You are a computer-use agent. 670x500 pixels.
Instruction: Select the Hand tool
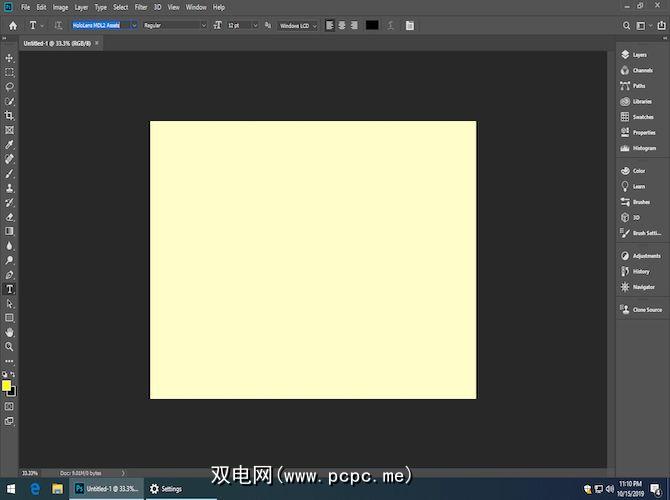pyautogui.click(x=10, y=332)
